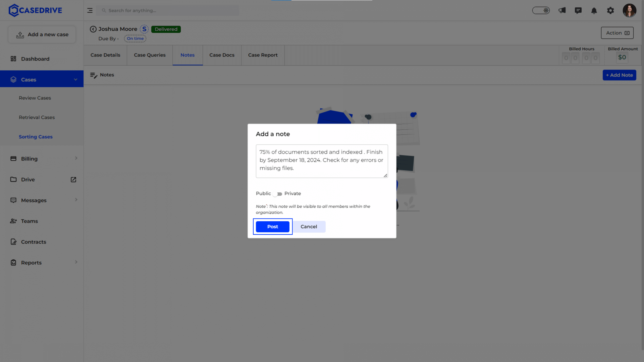This screenshot has width=644, height=362.
Task: Click the + Add Note button
Action: (619, 75)
